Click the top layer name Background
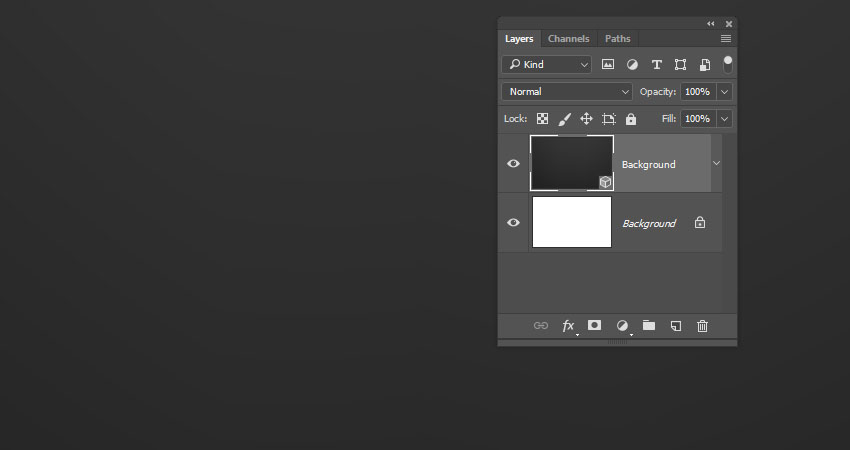Screen dimensions: 850x450 coord(648,164)
